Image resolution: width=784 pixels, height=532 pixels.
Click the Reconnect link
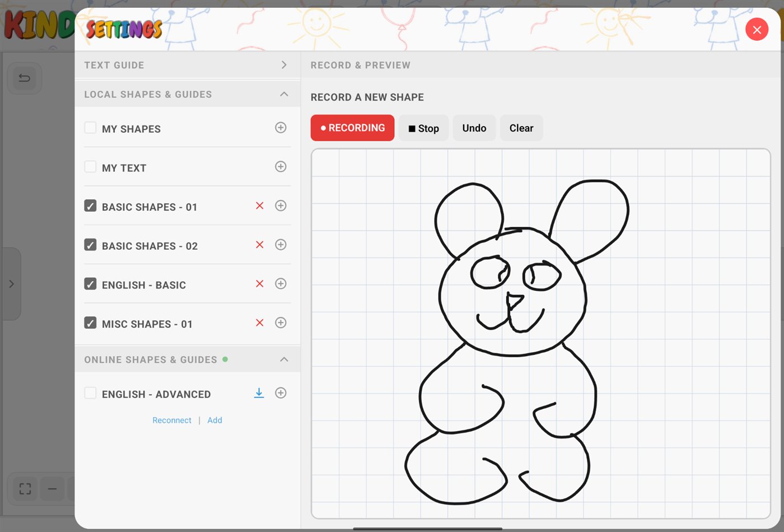(172, 420)
